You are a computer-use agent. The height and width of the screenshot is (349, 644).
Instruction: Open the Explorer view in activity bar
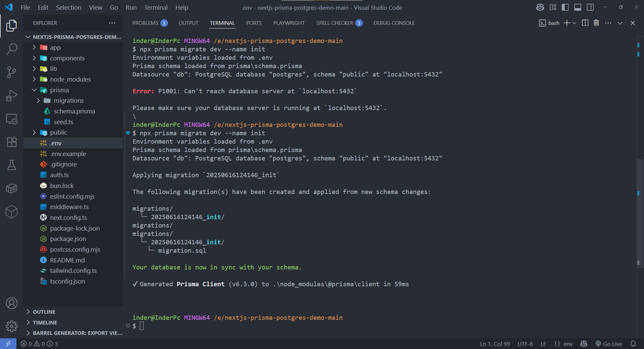pyautogui.click(x=11, y=26)
